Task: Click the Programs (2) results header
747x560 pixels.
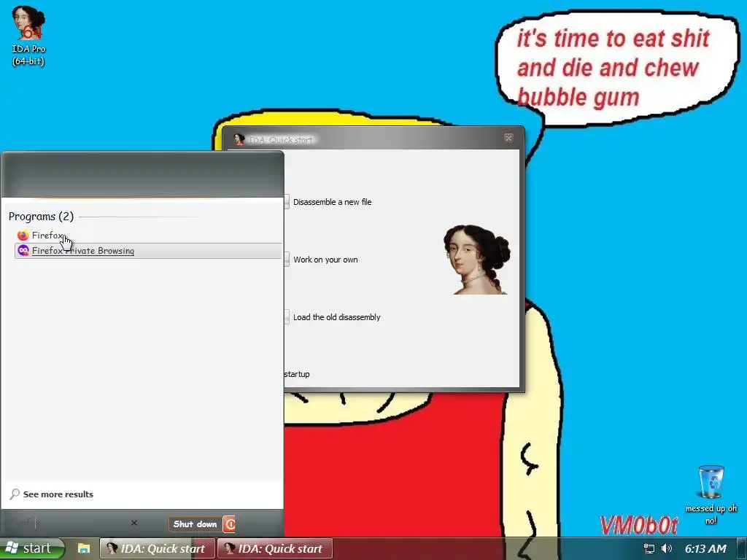Action: click(41, 217)
